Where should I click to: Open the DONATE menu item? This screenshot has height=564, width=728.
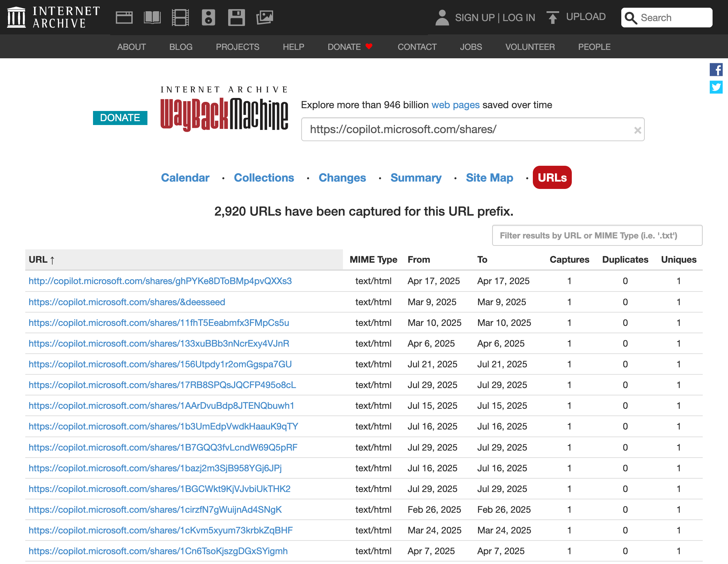pyautogui.click(x=344, y=47)
